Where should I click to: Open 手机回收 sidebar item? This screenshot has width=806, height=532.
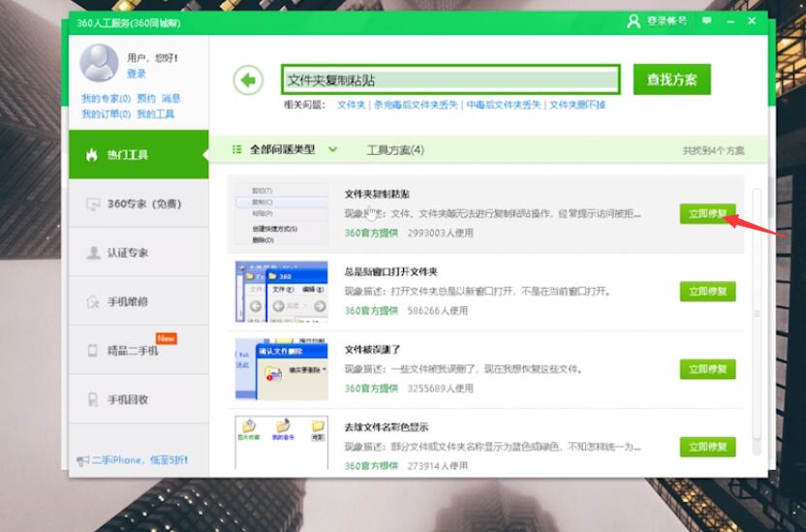point(139,399)
